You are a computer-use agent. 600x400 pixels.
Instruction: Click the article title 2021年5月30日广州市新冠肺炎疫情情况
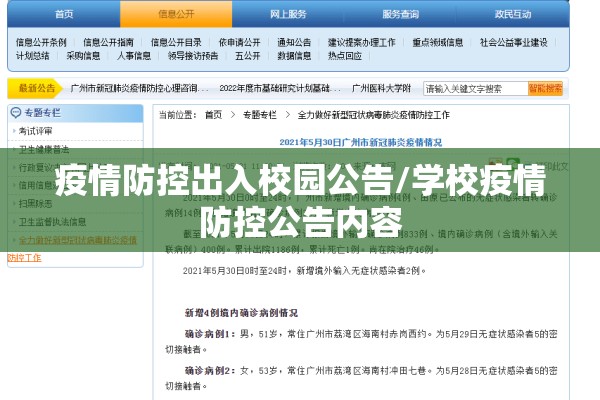pyautogui.click(x=360, y=142)
